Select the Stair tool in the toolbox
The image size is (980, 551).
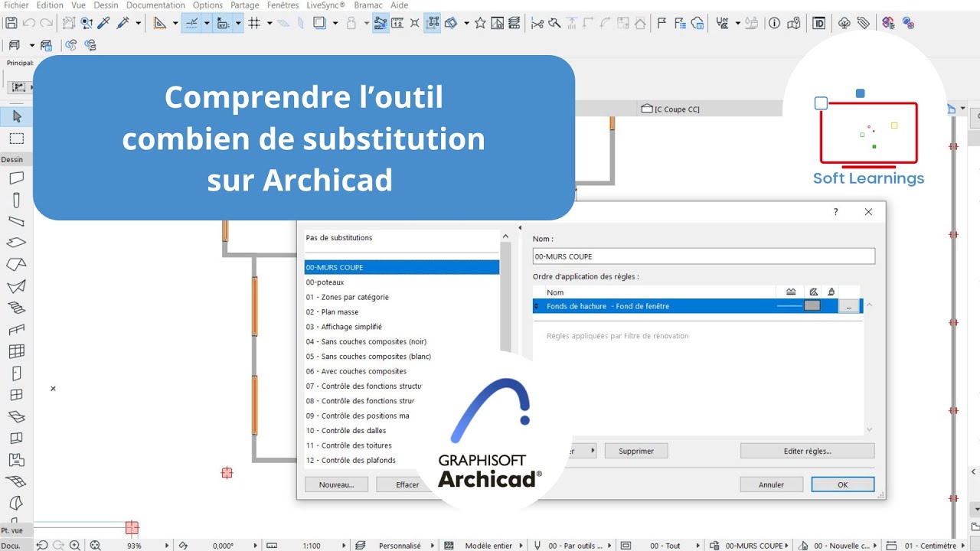point(17,308)
